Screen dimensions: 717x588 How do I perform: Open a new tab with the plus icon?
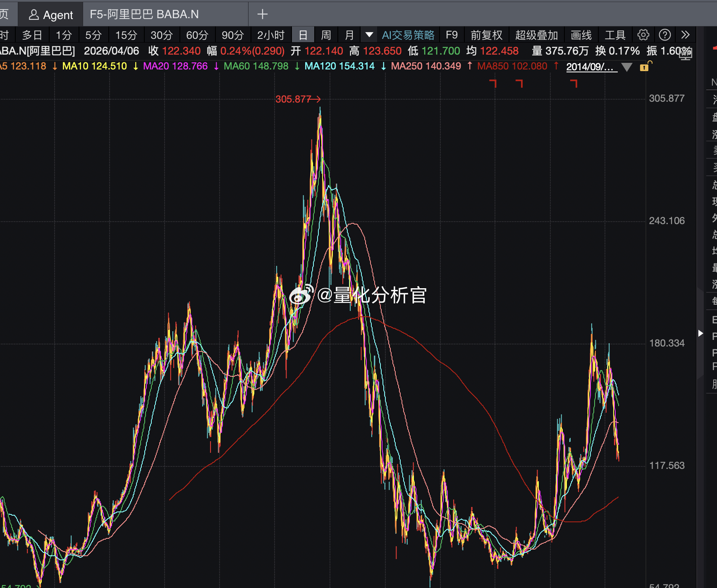[262, 14]
